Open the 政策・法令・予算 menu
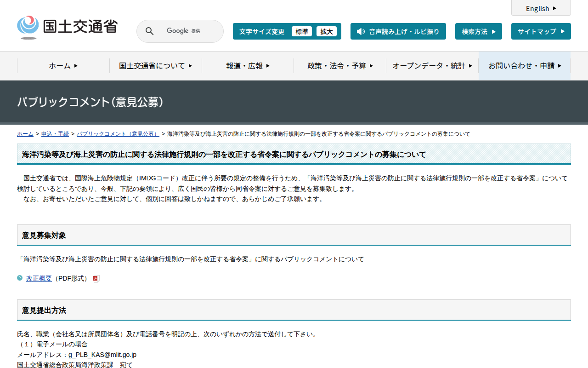 point(340,66)
